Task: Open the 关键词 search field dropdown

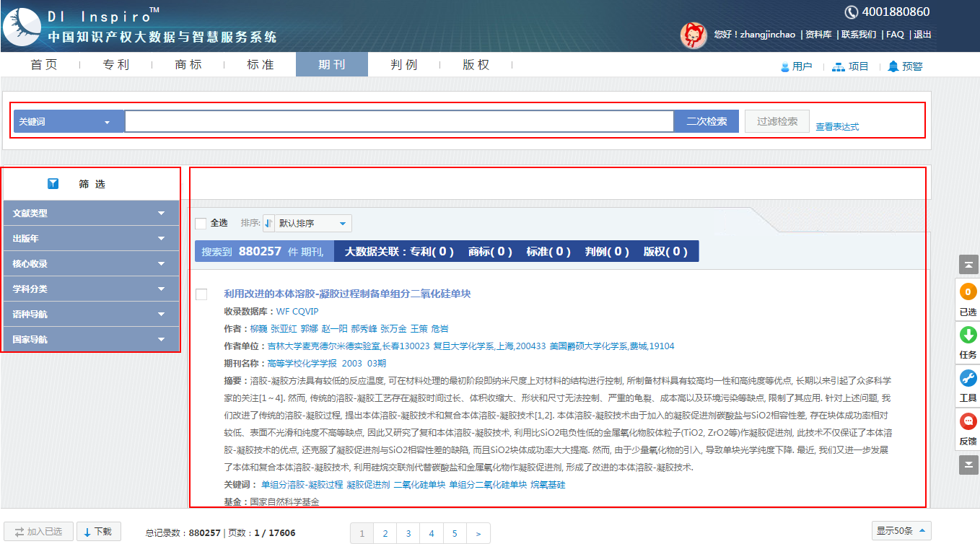Action: point(68,122)
